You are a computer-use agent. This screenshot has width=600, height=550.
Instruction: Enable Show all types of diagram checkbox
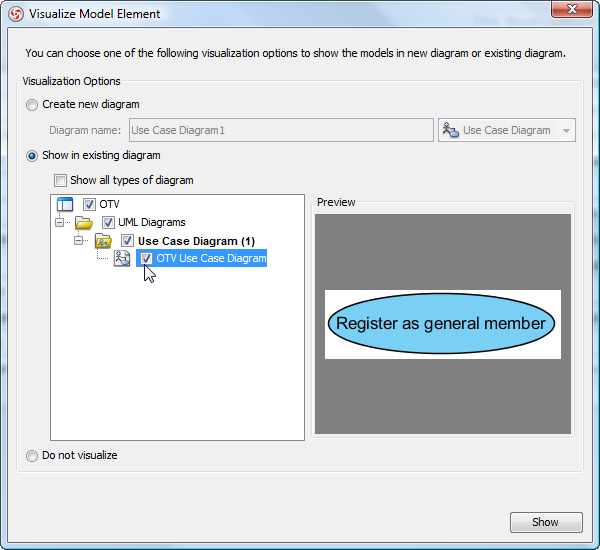[60, 180]
